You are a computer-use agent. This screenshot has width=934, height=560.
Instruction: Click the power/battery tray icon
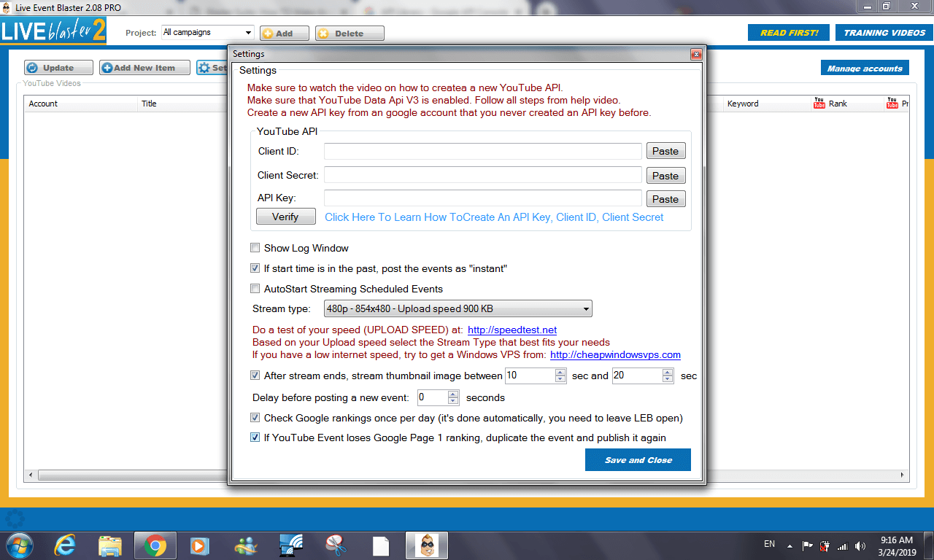pos(825,545)
